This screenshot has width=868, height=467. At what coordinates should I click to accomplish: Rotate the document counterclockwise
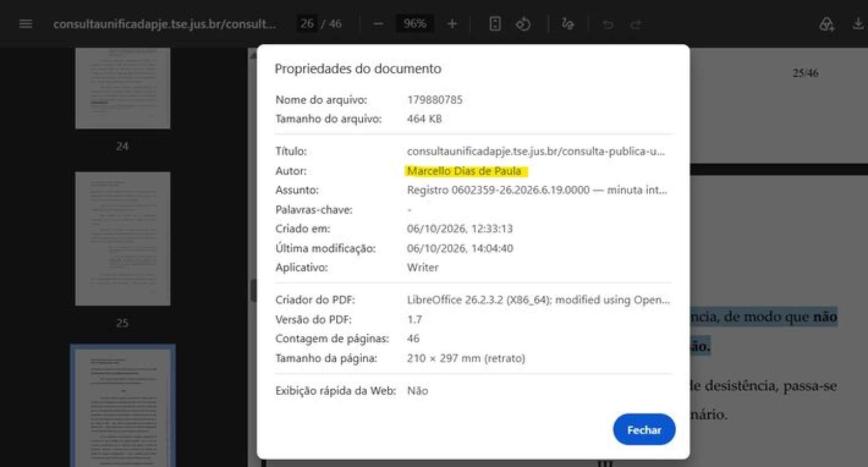523,24
